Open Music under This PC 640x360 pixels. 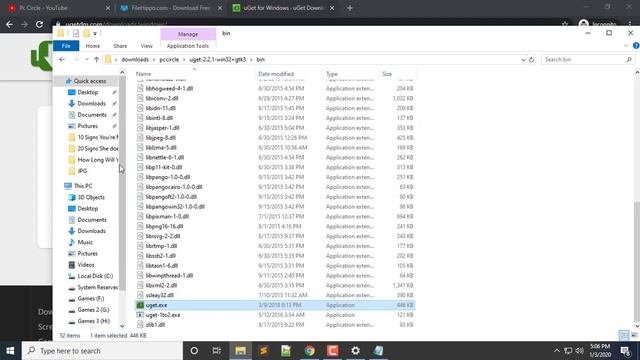84,242
